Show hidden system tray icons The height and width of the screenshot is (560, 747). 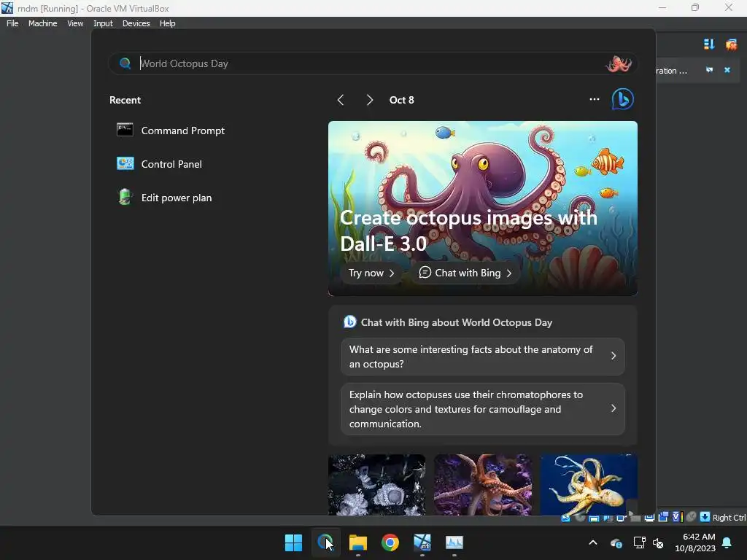tap(593, 542)
